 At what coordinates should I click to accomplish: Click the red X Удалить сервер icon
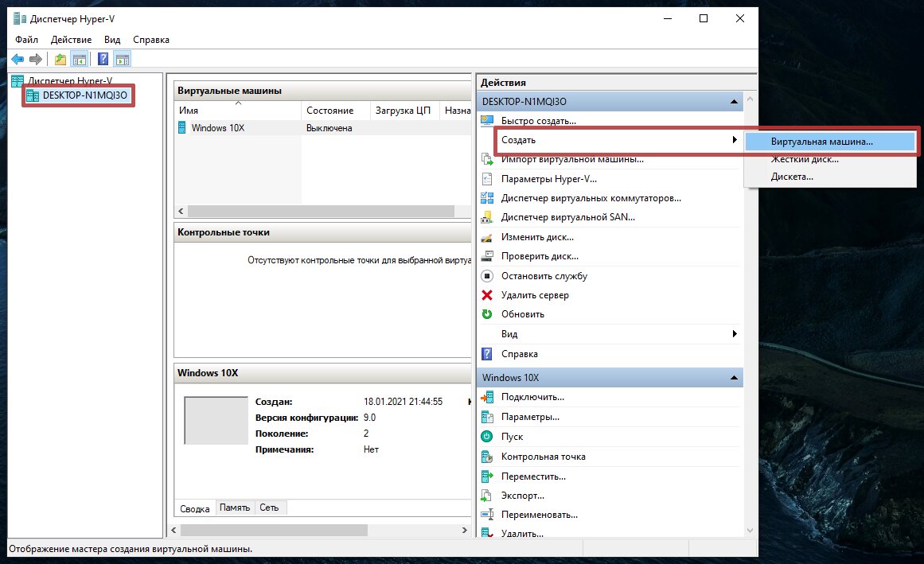pos(487,295)
